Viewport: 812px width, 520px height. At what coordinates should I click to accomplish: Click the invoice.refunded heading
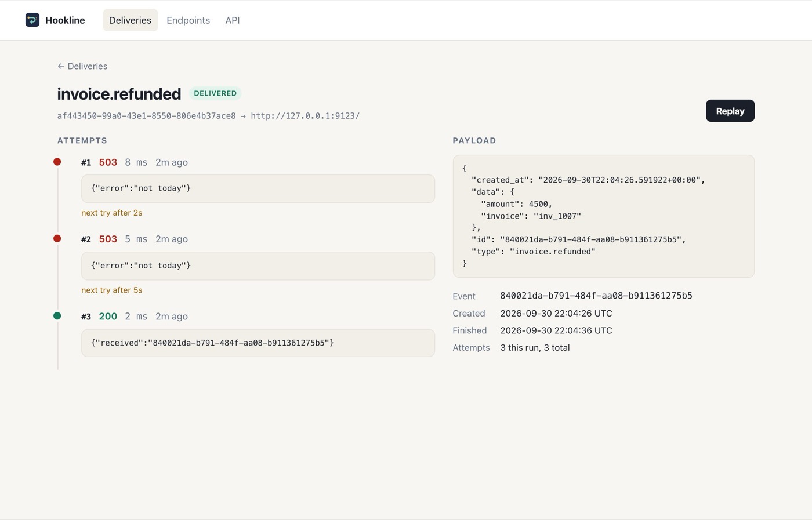[x=119, y=93]
